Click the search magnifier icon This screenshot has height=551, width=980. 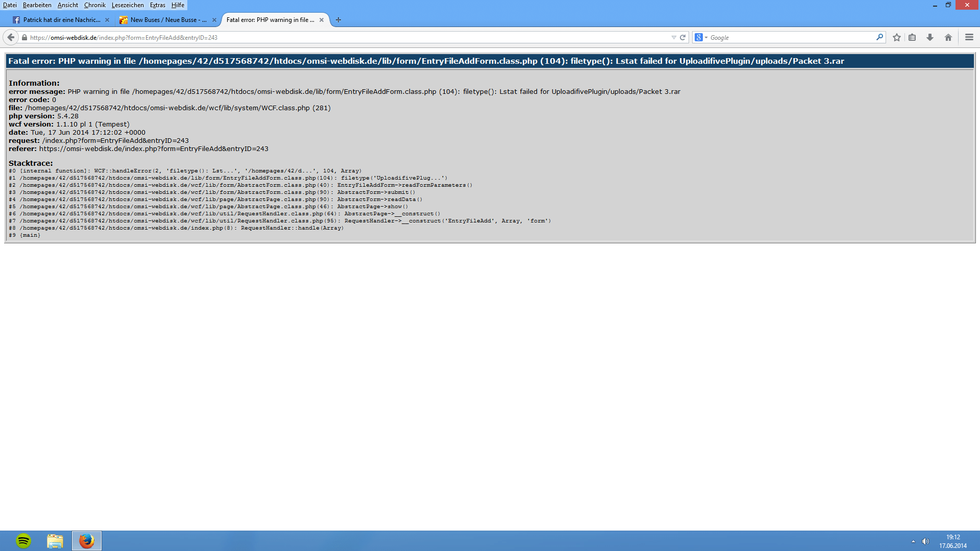click(879, 37)
